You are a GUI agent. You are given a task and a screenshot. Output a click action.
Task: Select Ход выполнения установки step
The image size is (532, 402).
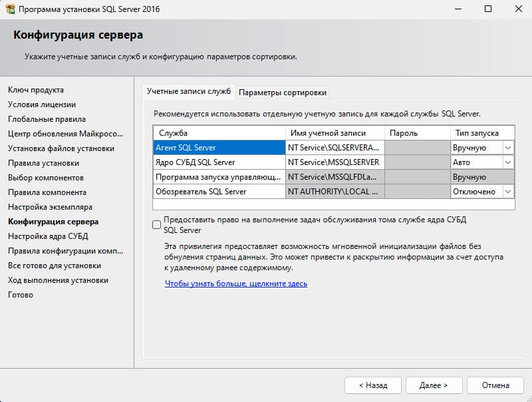[58, 280]
